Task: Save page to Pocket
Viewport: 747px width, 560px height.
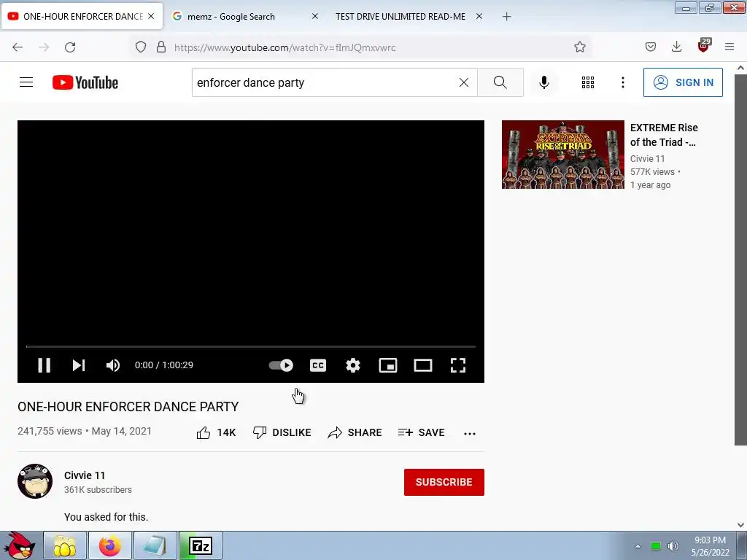Action: point(650,47)
